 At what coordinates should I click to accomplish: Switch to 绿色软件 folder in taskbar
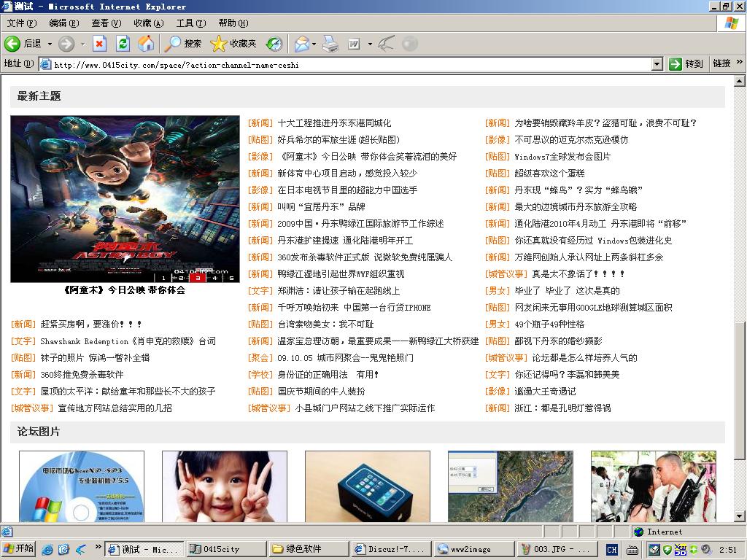click(308, 549)
